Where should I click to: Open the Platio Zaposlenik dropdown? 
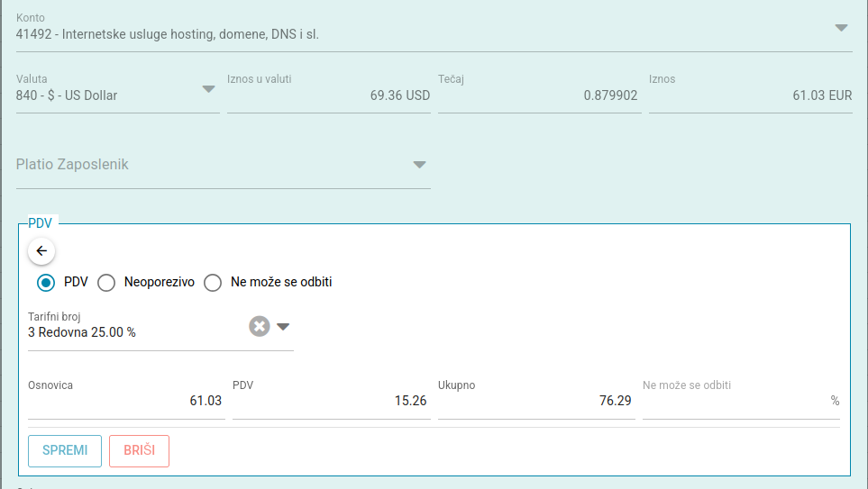(419, 165)
